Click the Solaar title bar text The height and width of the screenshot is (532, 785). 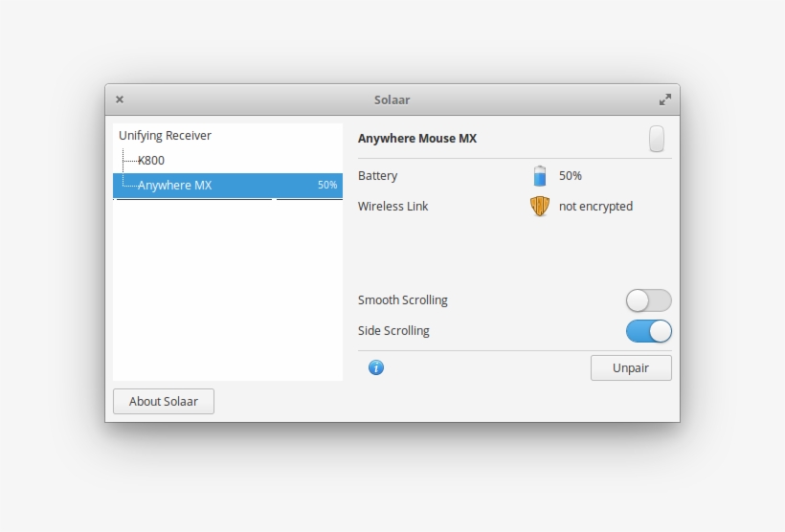392,100
